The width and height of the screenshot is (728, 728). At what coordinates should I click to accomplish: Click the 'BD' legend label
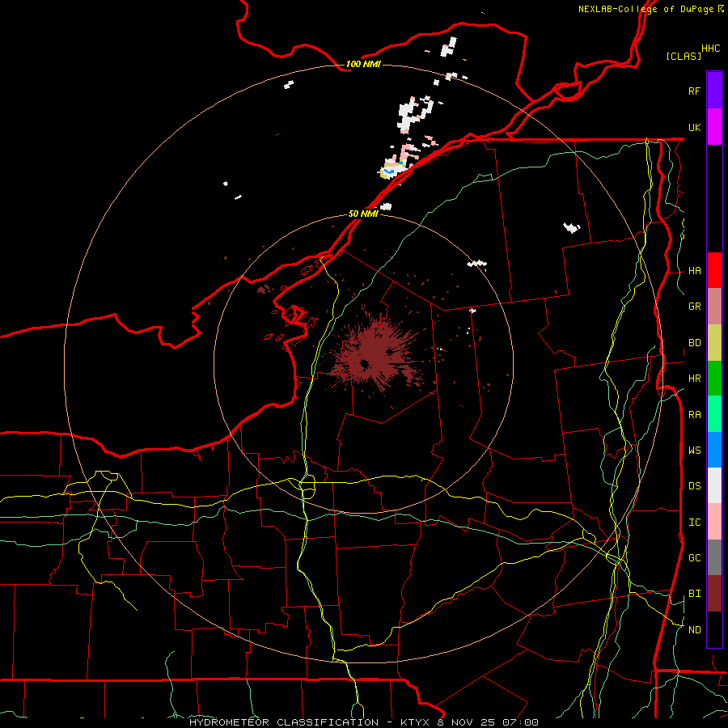tap(695, 343)
